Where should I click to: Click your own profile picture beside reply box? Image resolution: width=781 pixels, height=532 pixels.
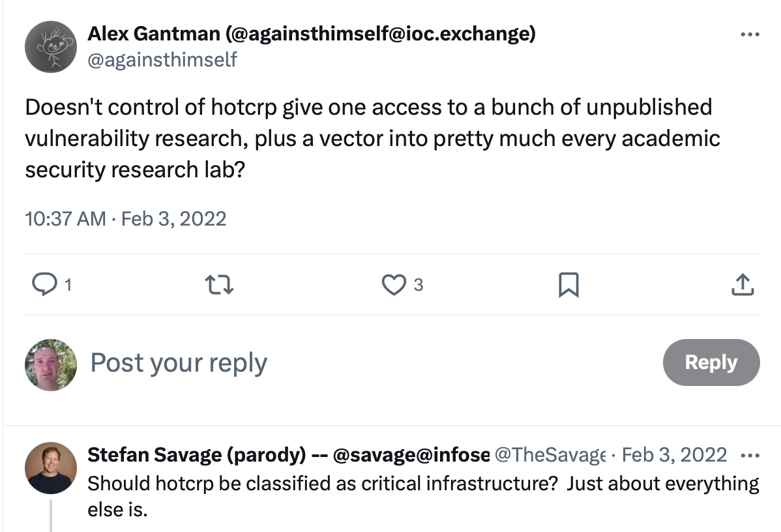[x=50, y=364]
